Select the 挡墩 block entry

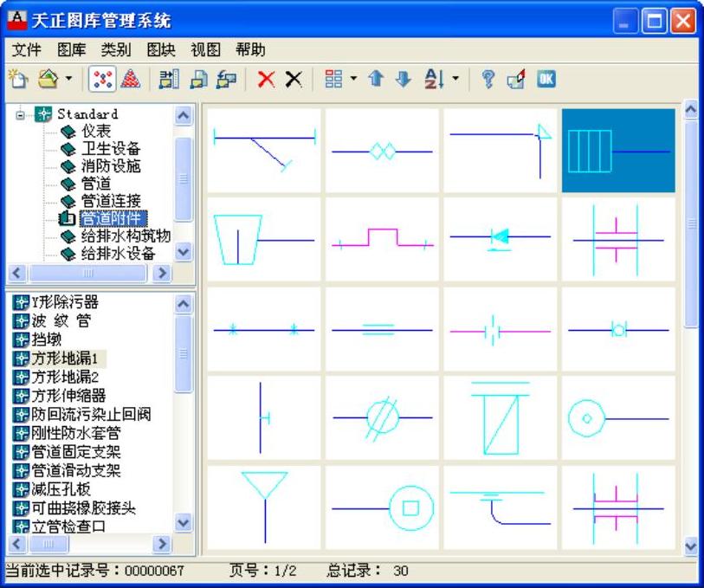[46, 339]
